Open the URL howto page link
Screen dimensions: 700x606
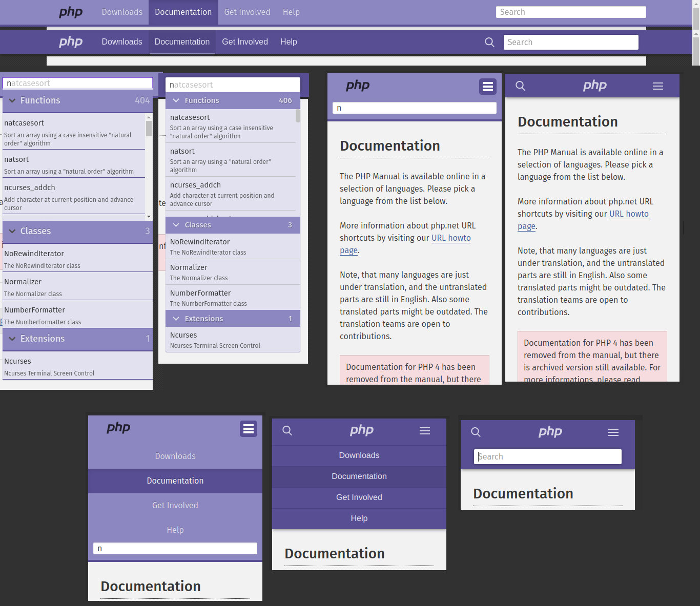[x=451, y=238]
